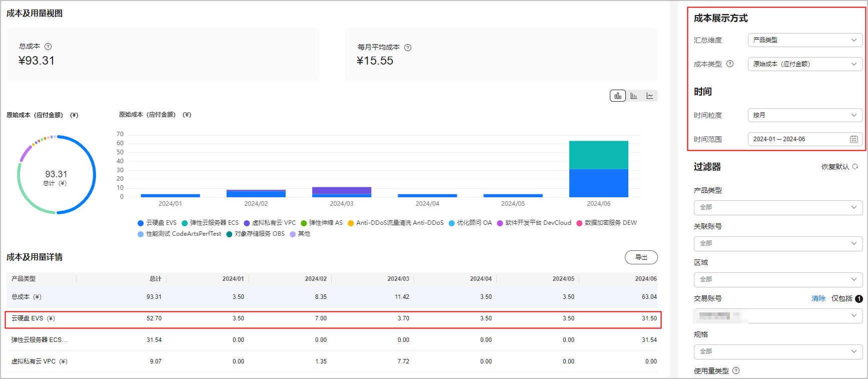Image resolution: width=868 pixels, height=379 pixels.
Task: Switch chart to stacked bar view
Action: point(634,96)
